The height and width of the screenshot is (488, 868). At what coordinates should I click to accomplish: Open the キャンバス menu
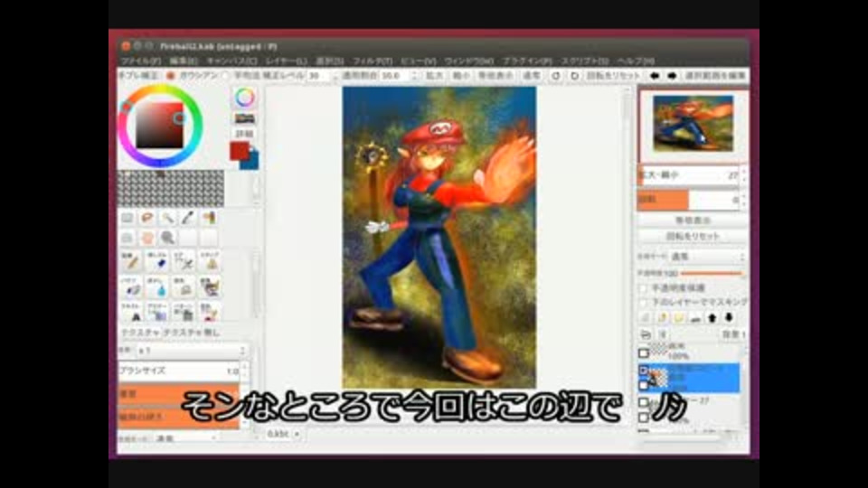(232, 61)
